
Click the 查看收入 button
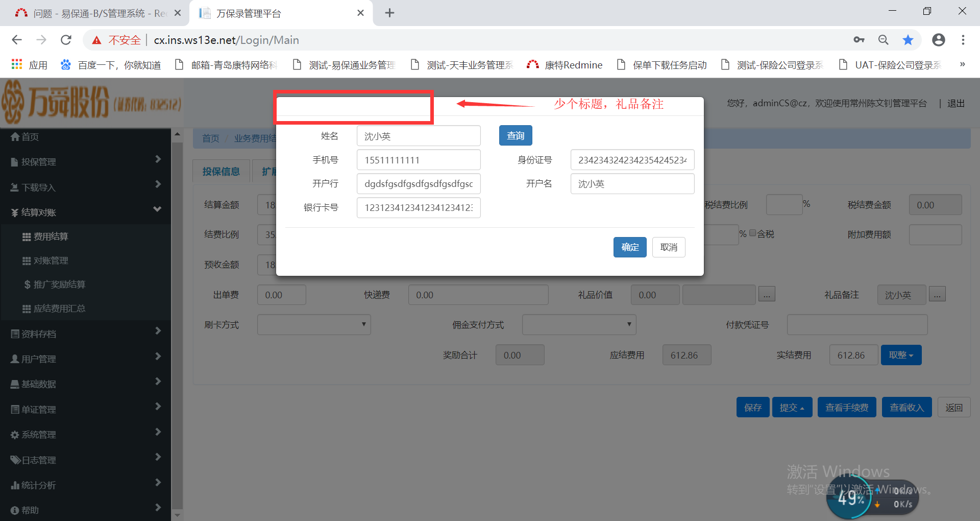pyautogui.click(x=907, y=407)
